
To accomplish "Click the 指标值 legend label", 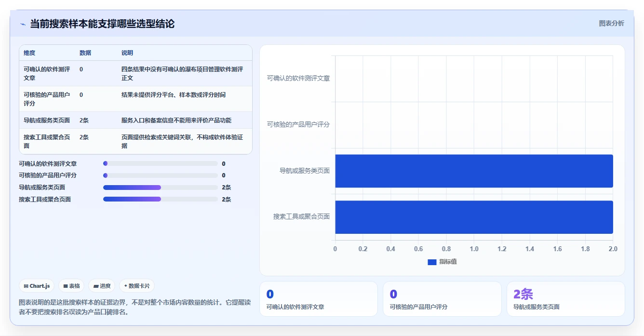I will pos(448,262).
